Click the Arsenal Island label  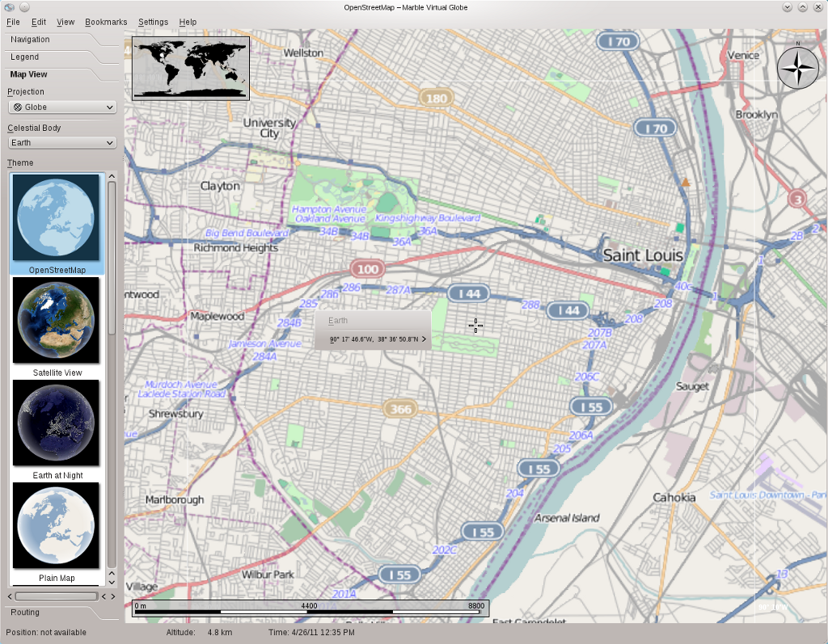(567, 519)
